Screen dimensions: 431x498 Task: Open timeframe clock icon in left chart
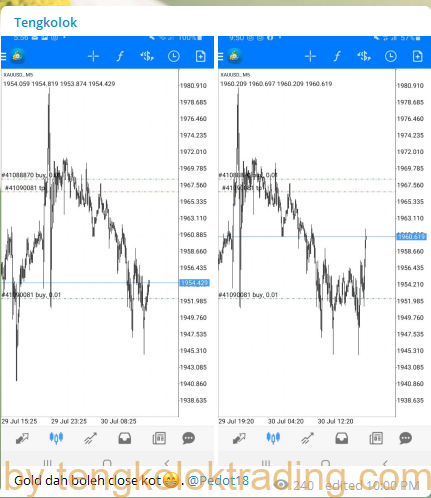coord(174,56)
